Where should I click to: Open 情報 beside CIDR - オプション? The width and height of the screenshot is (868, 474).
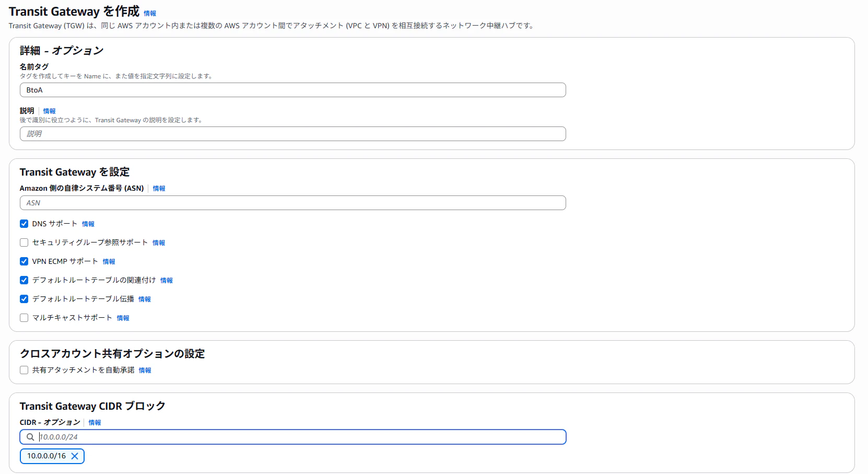click(96, 422)
